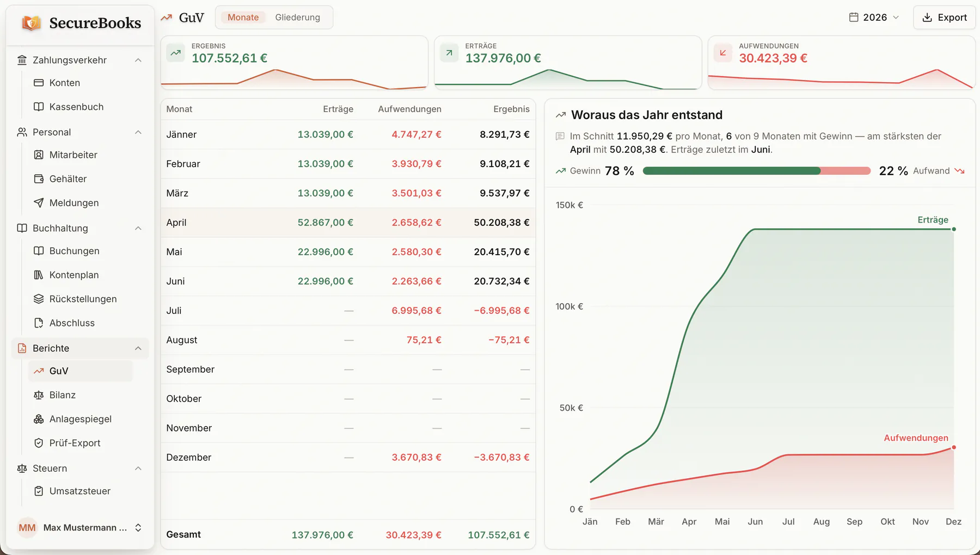Image resolution: width=980 pixels, height=555 pixels.
Task: Open the 2026 year dropdown
Action: (x=874, y=17)
